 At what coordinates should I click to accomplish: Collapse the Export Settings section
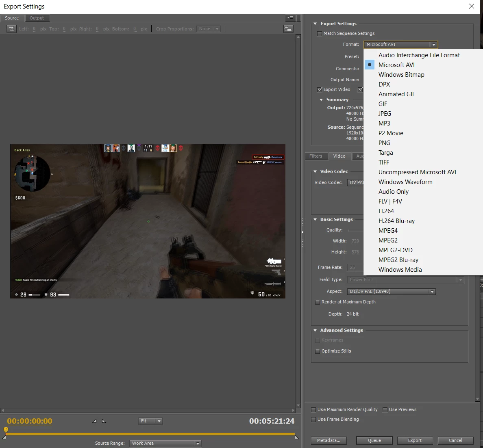coord(315,24)
